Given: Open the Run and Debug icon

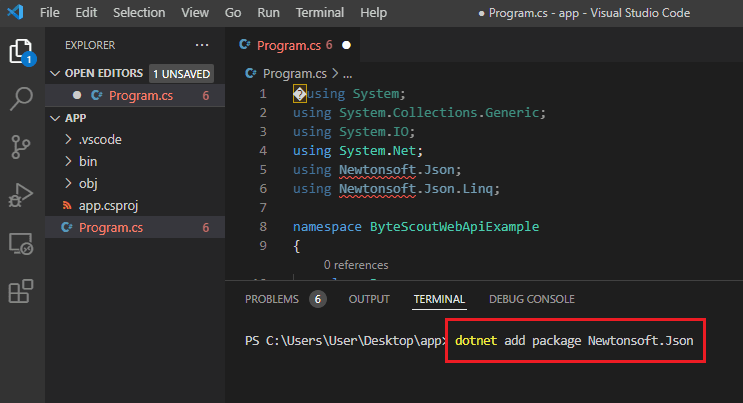Looking at the screenshot, I should coord(21,195).
